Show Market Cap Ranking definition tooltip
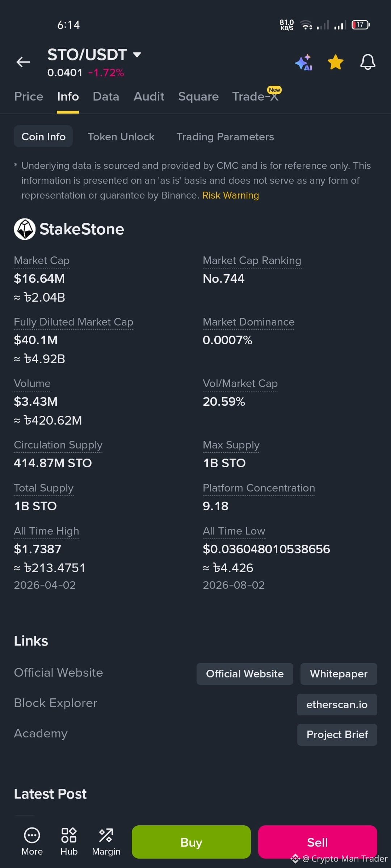 coord(252,261)
